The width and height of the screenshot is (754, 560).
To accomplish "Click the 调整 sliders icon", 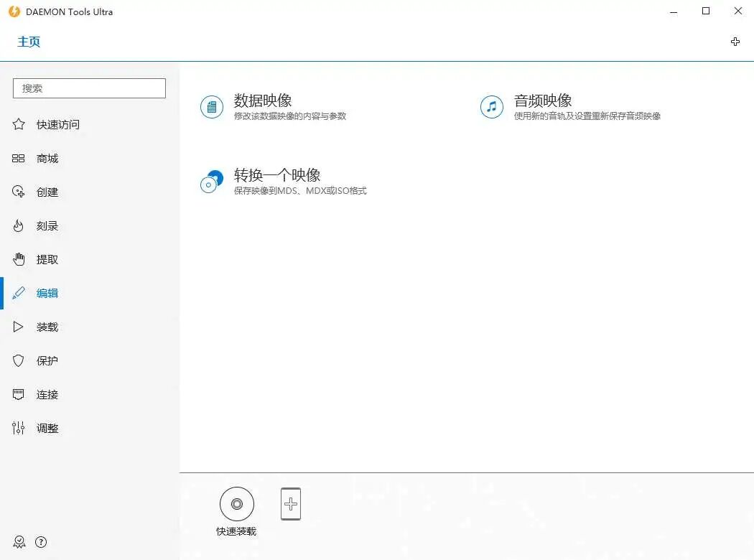I will pos(18,428).
